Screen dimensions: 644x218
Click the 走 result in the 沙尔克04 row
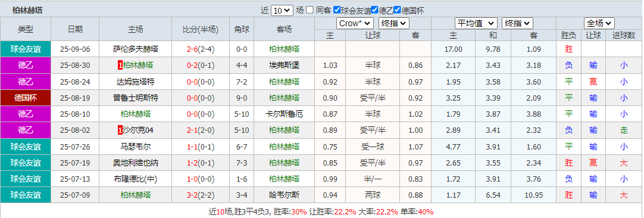[624, 130]
